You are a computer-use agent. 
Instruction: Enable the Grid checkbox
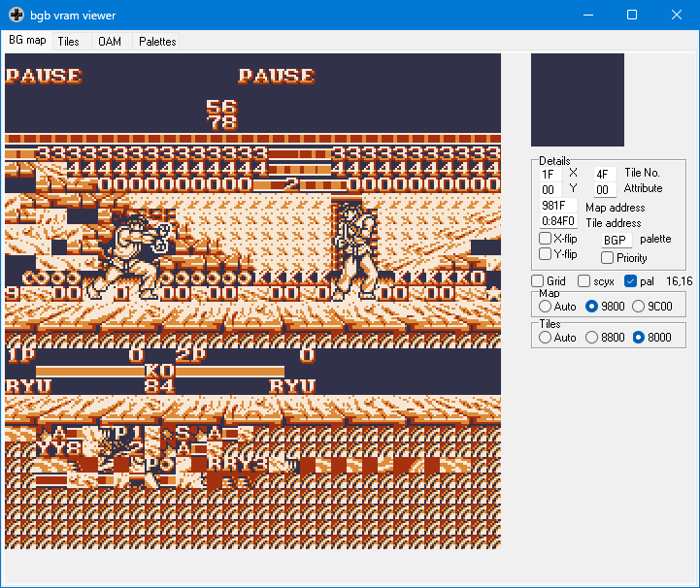point(538,281)
